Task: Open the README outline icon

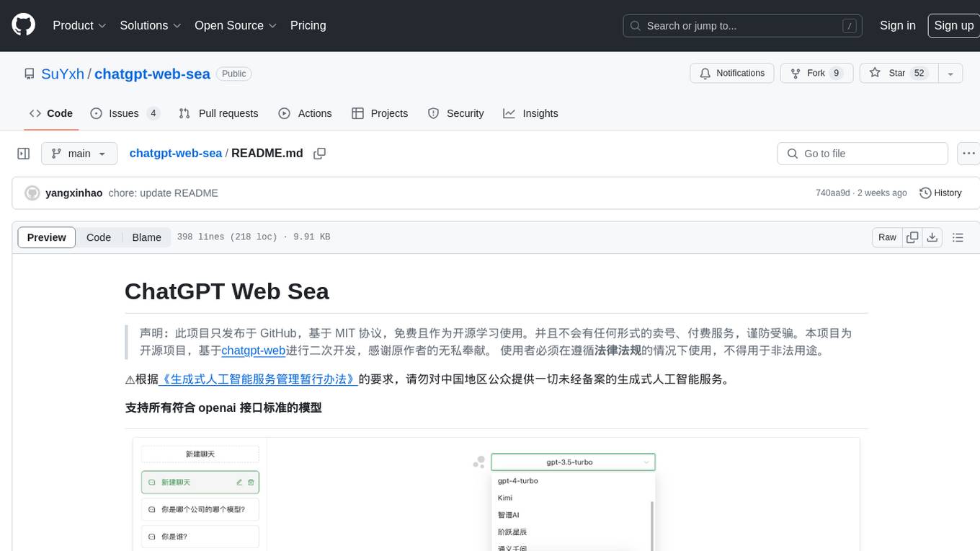Action: 958,237
